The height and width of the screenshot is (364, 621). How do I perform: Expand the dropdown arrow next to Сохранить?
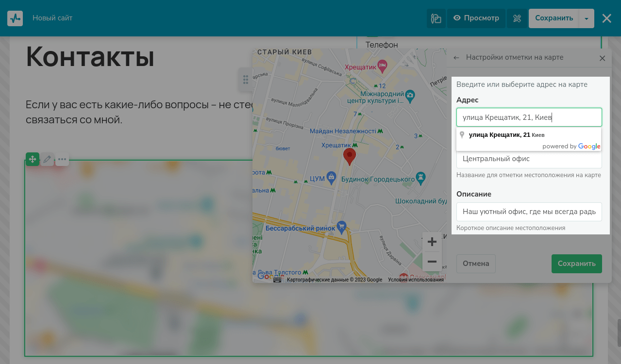point(587,18)
